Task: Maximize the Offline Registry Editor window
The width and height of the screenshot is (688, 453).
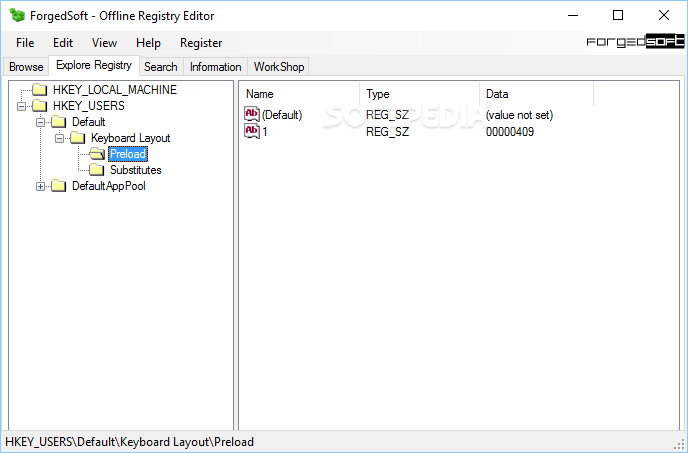Action: click(618, 15)
